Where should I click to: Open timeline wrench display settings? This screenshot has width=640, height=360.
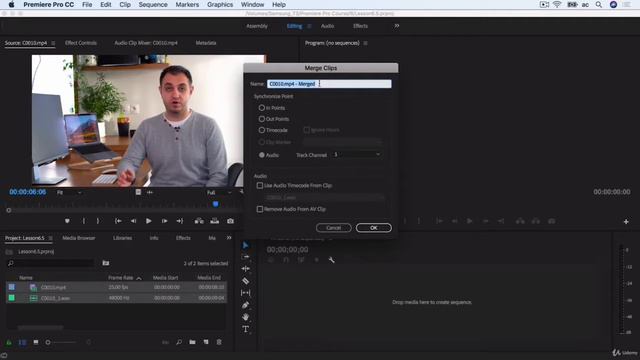tap(331, 260)
